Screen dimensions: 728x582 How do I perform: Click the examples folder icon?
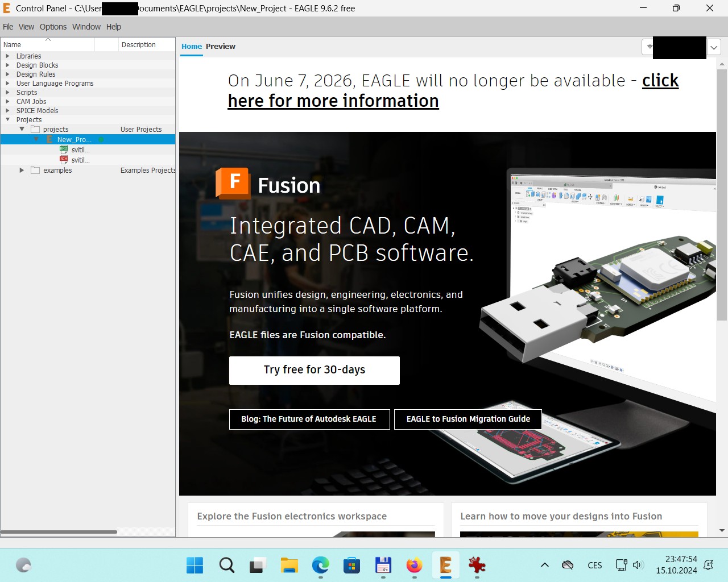coord(35,170)
